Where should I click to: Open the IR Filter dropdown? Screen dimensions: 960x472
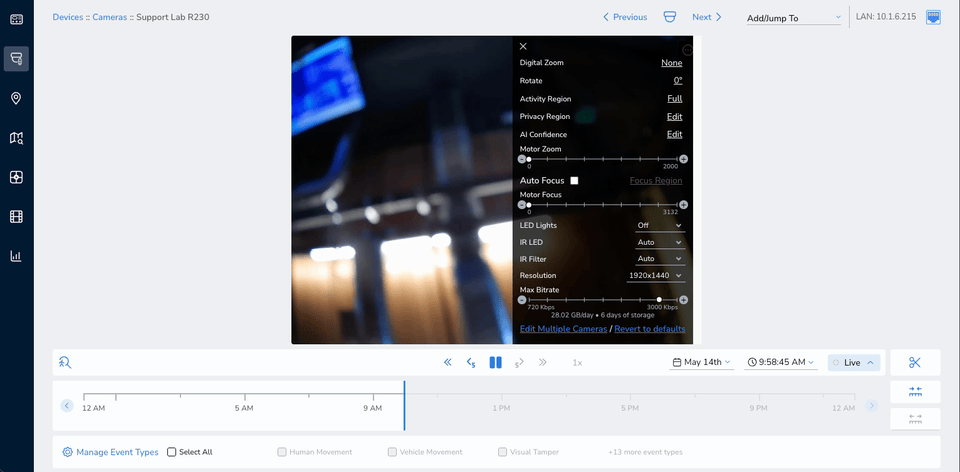659,259
